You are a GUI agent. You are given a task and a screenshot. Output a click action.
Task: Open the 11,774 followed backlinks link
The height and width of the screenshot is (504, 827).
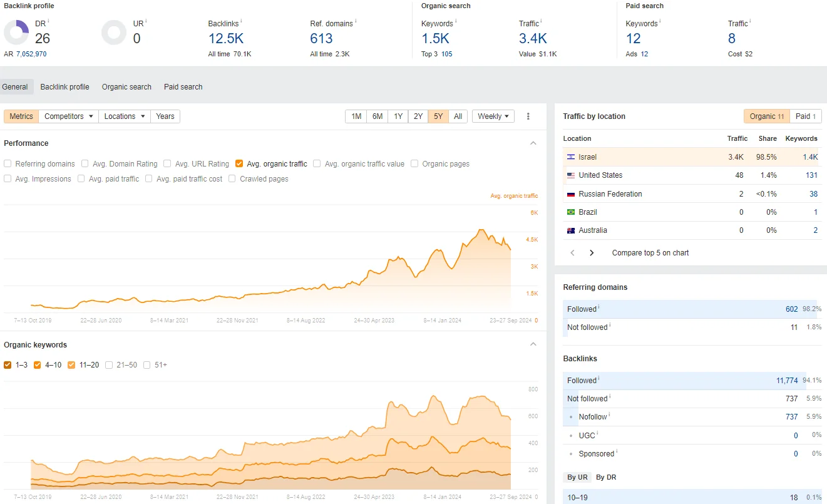(788, 381)
